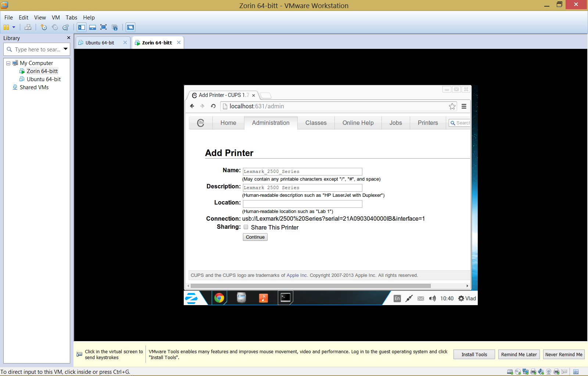The image size is (588, 376).
Task: Reload the CUPS admin page
Action: click(213, 106)
